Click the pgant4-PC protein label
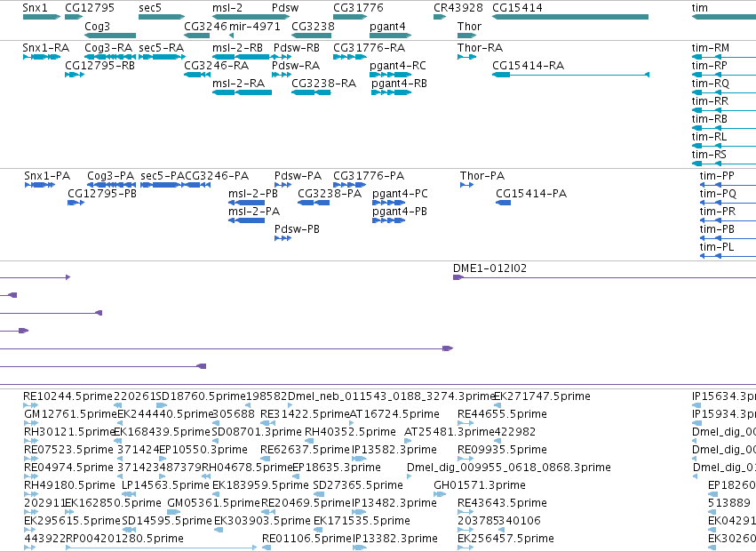The width and height of the screenshot is (756, 552). tap(400, 194)
